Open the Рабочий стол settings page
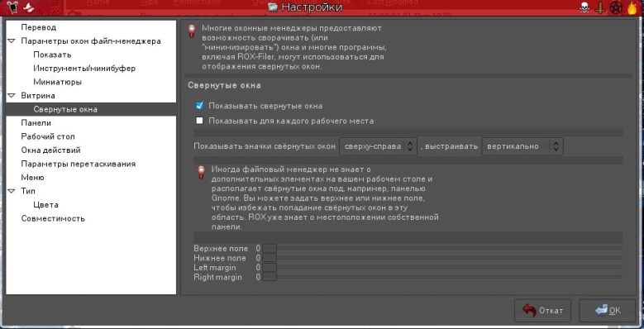Viewport: 644px width, 329px height. [48, 136]
